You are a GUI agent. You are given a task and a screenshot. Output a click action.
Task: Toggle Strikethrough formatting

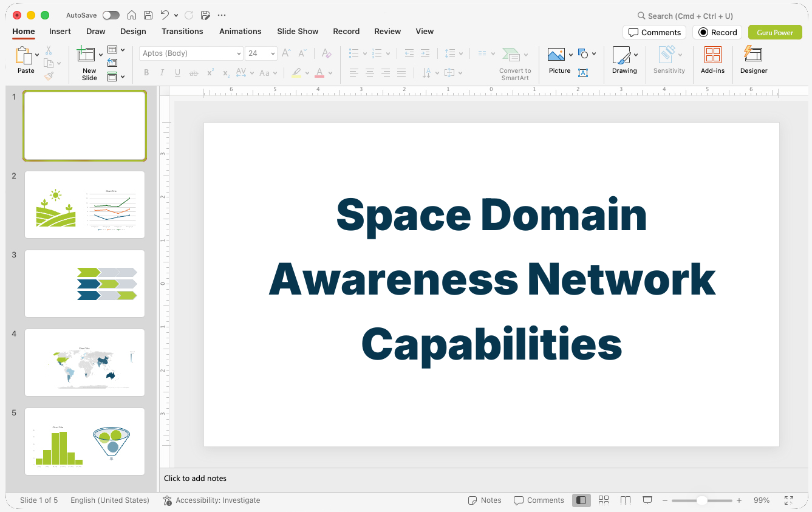pos(194,73)
